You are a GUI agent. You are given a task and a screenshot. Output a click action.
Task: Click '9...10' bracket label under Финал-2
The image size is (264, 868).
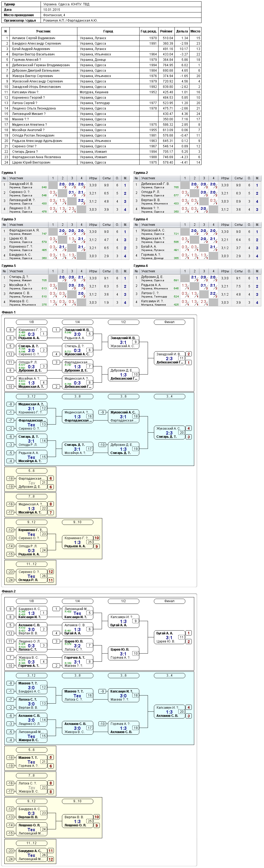coord(77,801)
